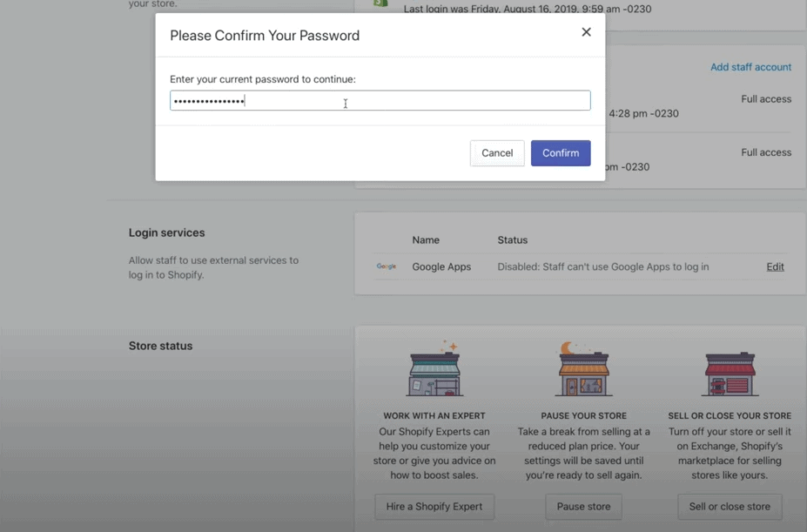The image size is (807, 532).
Task: Cancel the password confirmation
Action: [497, 153]
